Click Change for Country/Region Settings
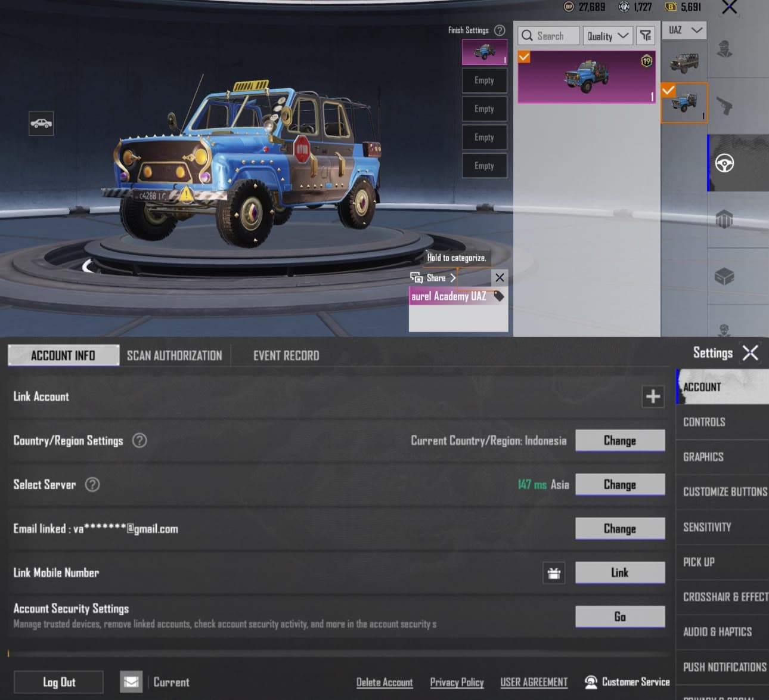This screenshot has width=769, height=700. pyautogui.click(x=620, y=441)
